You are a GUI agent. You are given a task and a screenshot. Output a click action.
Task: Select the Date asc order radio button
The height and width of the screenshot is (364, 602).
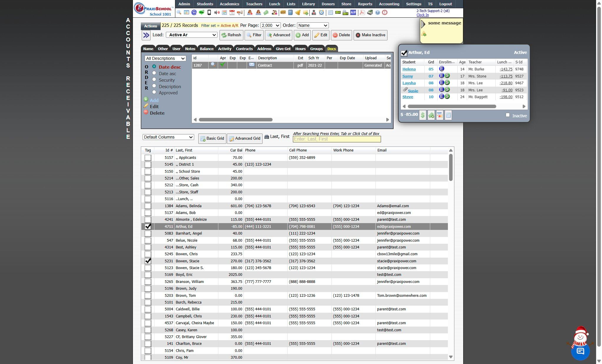tap(154, 73)
